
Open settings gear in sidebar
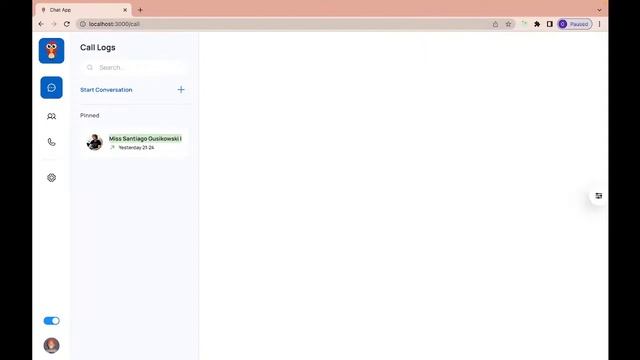click(x=51, y=178)
